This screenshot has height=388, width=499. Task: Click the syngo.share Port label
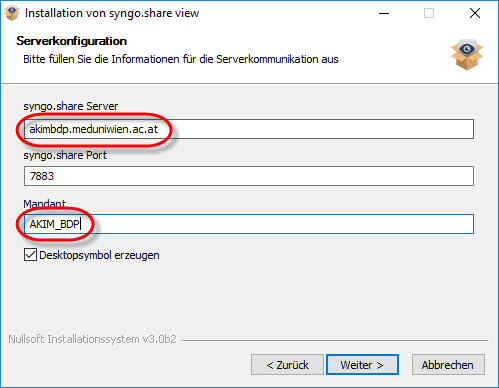pyautogui.click(x=65, y=155)
